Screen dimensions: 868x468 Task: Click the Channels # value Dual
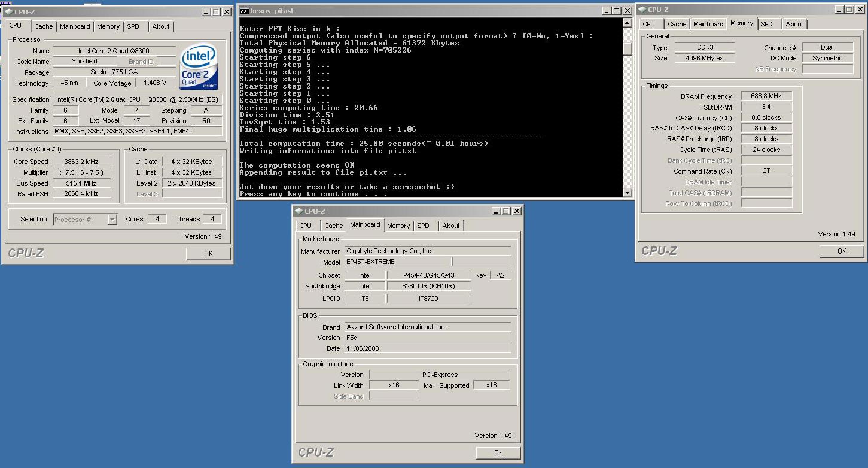click(828, 47)
